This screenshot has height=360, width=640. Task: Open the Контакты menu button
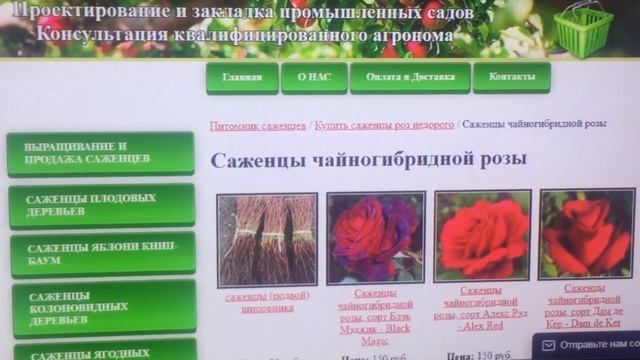click(512, 77)
